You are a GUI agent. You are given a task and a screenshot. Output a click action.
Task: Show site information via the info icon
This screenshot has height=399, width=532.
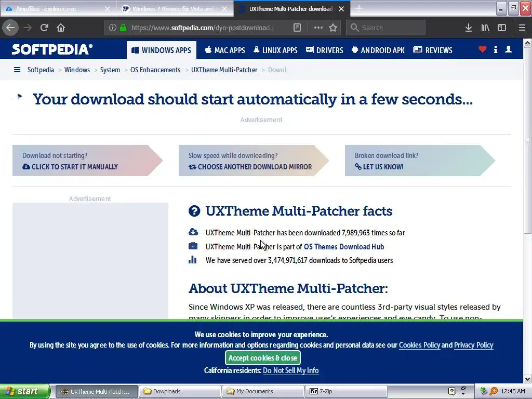[x=113, y=28]
